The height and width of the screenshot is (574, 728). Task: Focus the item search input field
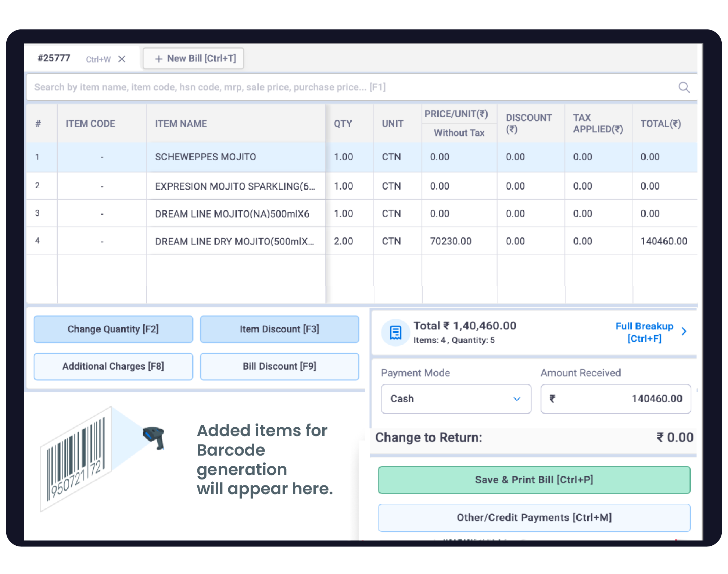coord(362,88)
